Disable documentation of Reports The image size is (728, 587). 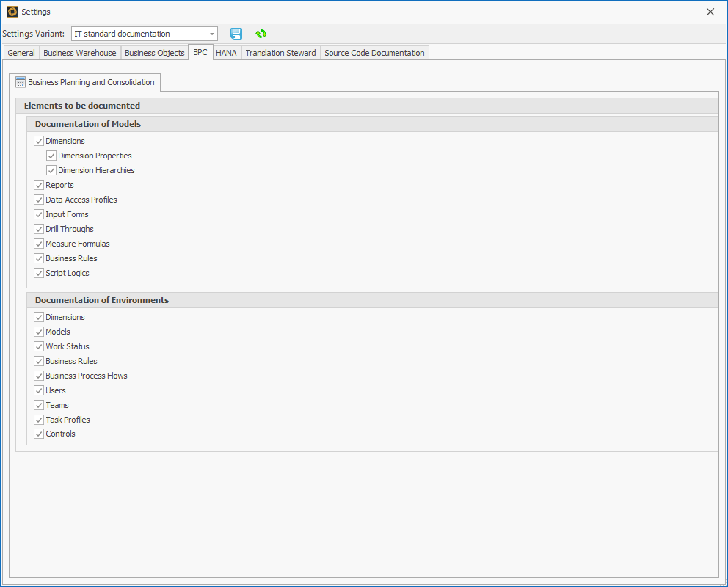pos(38,185)
